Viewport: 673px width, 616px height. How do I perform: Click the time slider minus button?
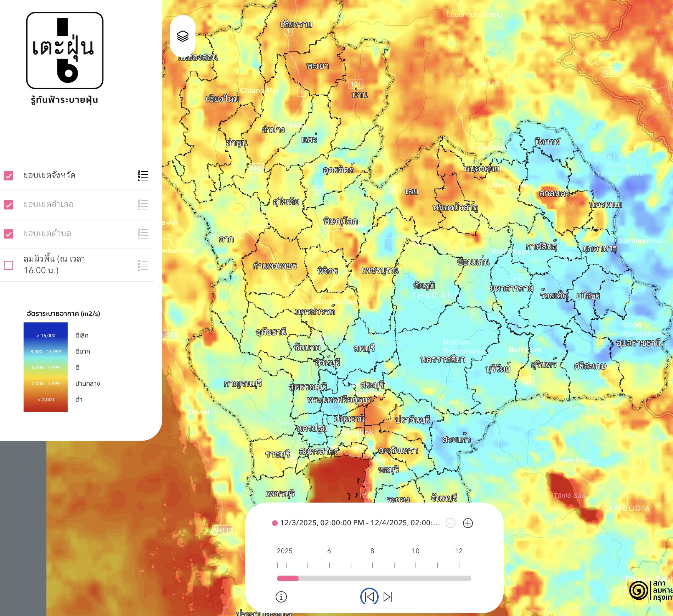(x=451, y=523)
